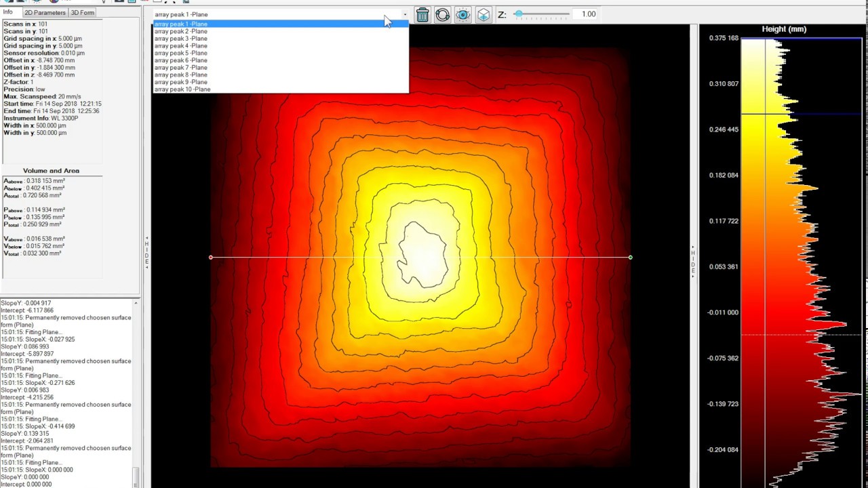This screenshot has width=868, height=488.
Task: Click the 'Sensor resolution: 0.010 µm' row
Action: tap(44, 53)
